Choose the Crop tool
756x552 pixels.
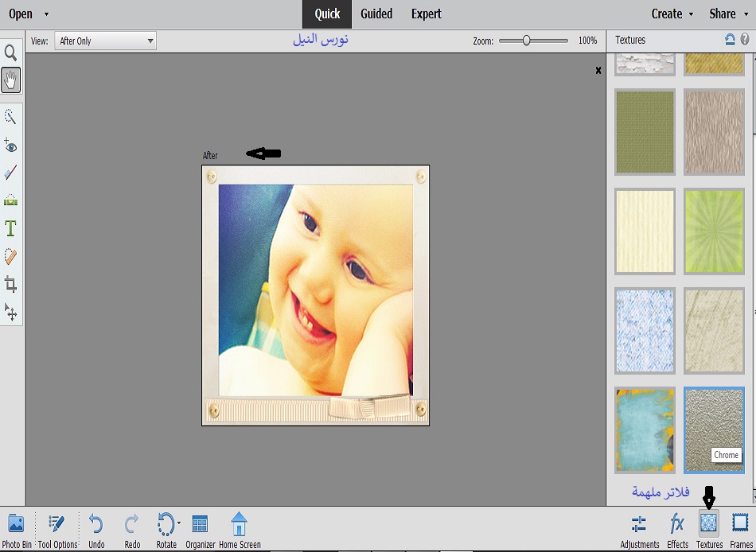[x=11, y=284]
